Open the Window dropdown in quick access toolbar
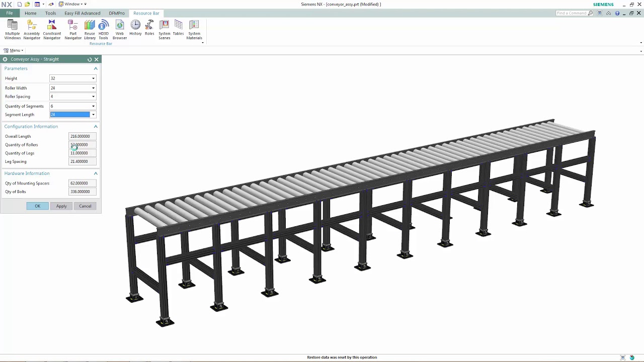Screen dimensions: 644x362 point(71,4)
